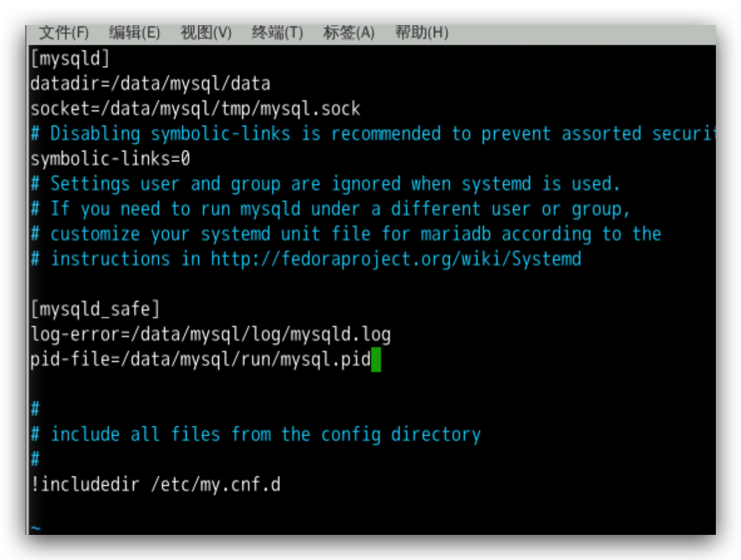Click the symbolic-links=0 setting

coord(110,159)
